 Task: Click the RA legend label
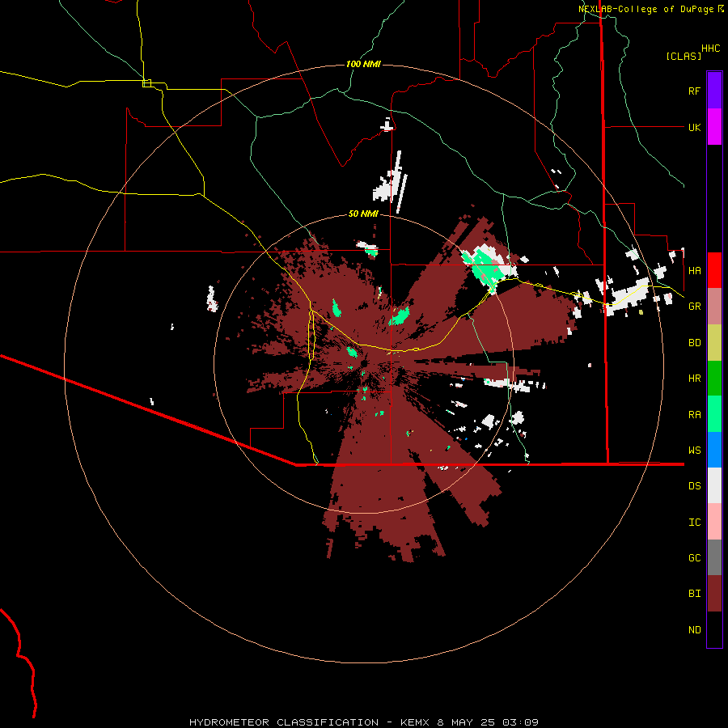pos(694,414)
